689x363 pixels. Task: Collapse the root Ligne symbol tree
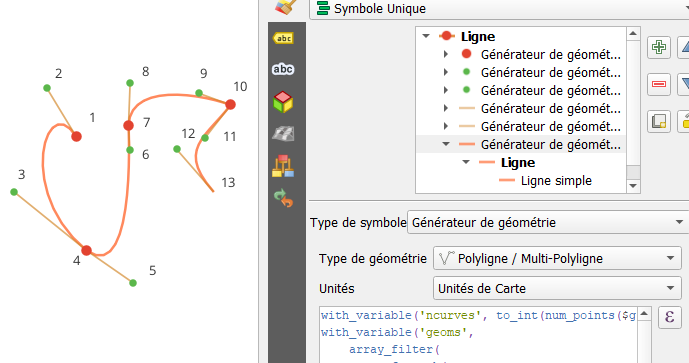click(x=426, y=36)
